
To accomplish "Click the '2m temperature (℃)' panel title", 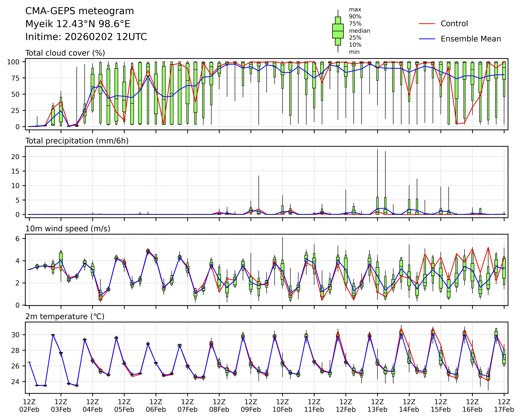I will (x=65, y=316).
